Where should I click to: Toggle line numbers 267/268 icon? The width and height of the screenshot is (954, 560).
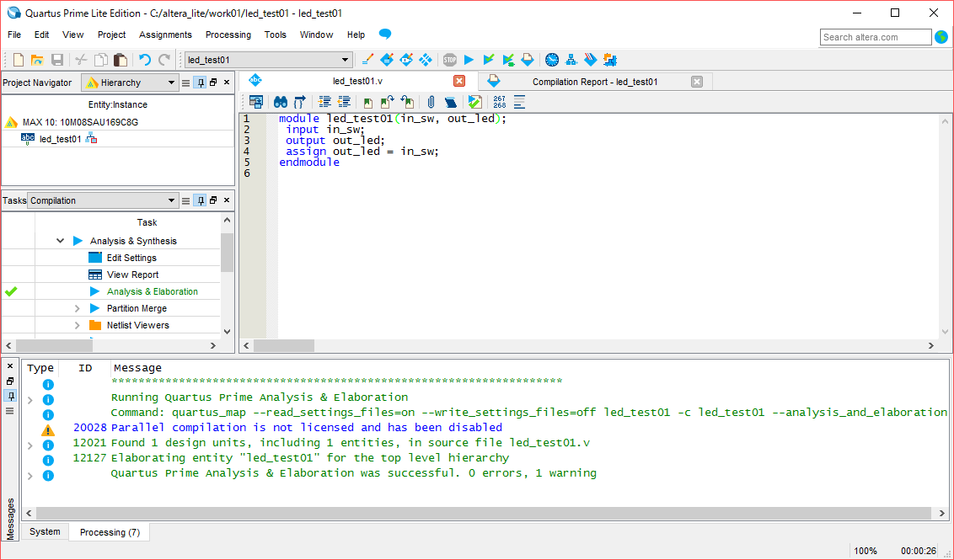(x=500, y=102)
